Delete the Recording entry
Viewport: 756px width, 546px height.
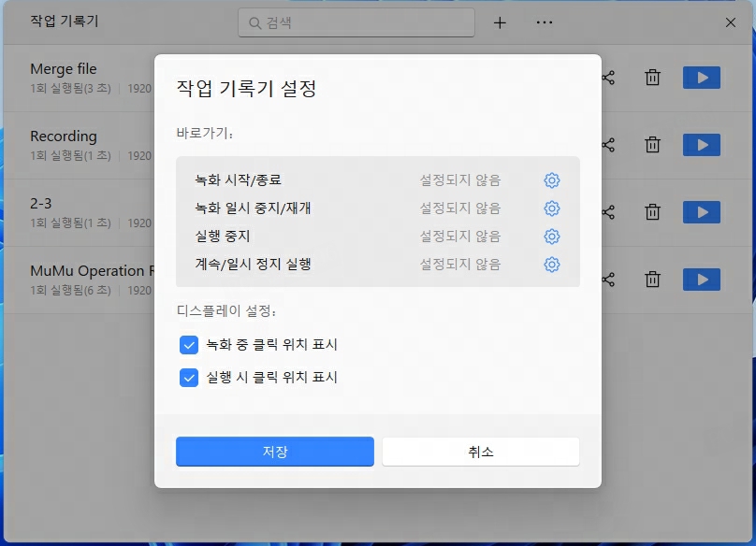652,145
